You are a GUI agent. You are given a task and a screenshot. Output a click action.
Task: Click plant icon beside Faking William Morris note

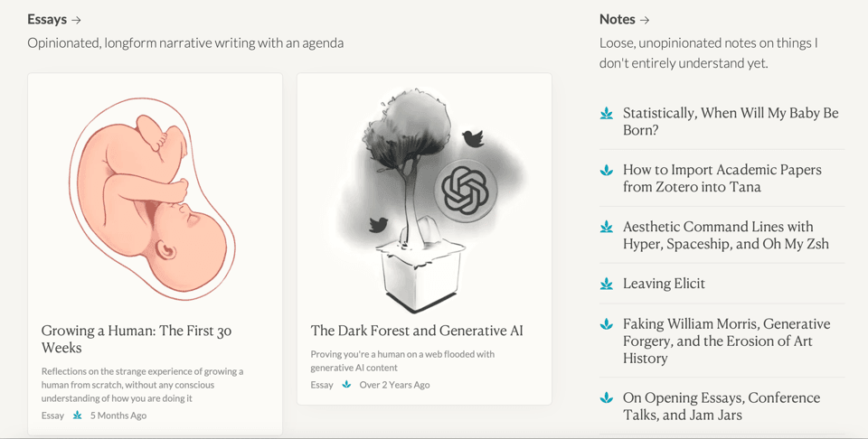click(x=607, y=324)
